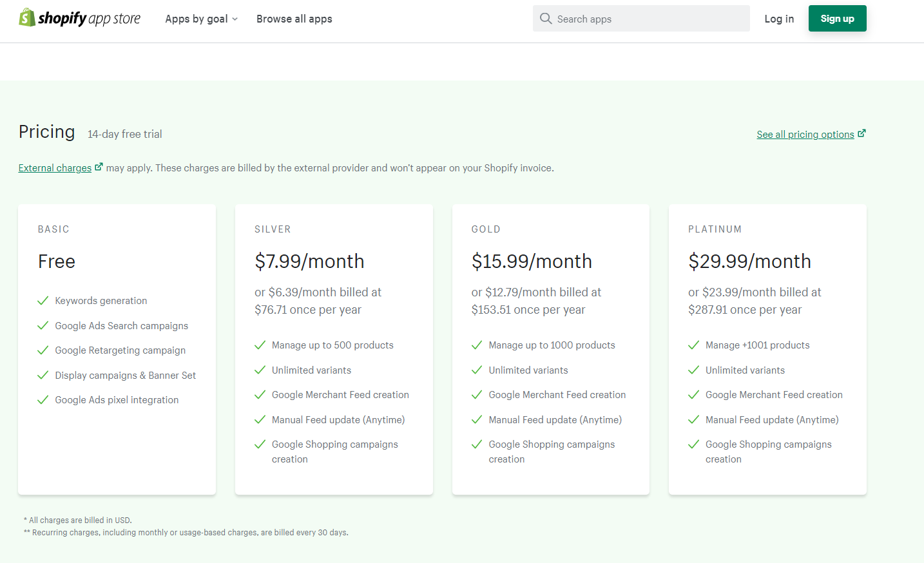Click the checkmark beside Google Ads pixel integration
The image size is (924, 563).
[43, 400]
